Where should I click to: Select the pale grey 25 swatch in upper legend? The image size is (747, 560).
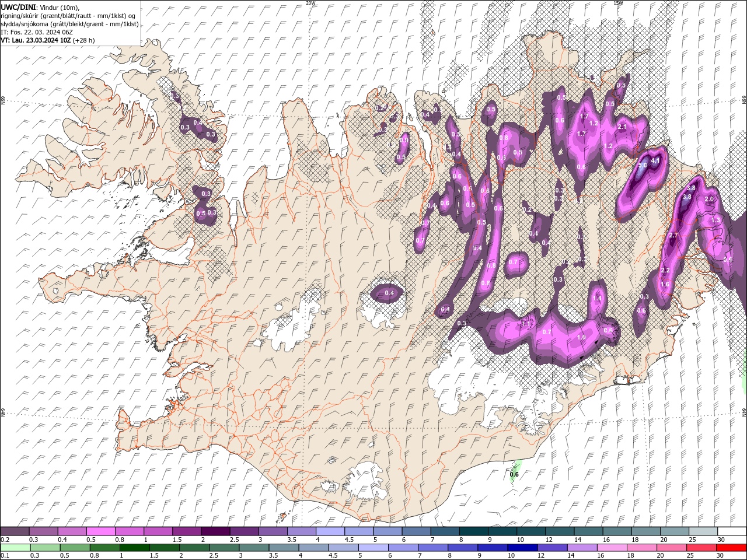[x=702, y=531]
